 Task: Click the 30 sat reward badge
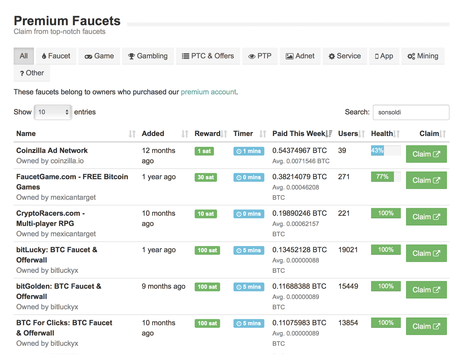point(206,177)
